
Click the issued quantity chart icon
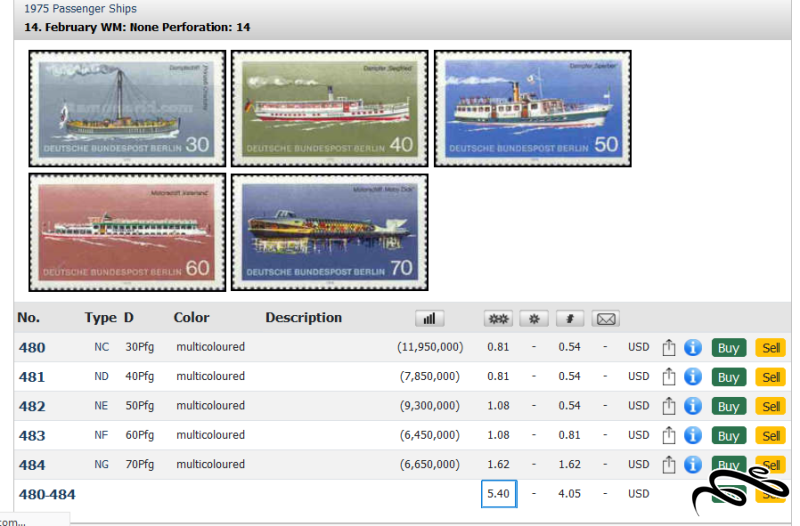pyautogui.click(x=430, y=319)
